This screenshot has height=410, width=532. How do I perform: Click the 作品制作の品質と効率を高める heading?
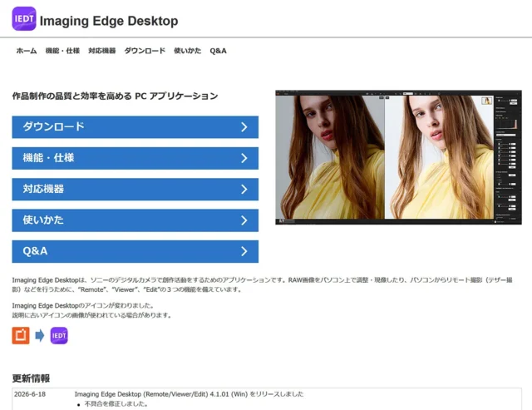(115, 96)
